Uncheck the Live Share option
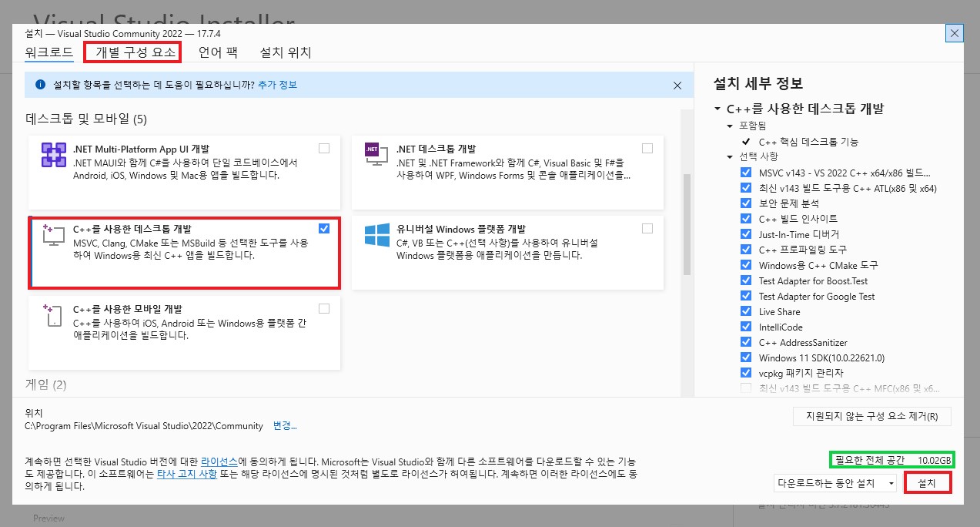The image size is (980, 527). pyautogui.click(x=746, y=311)
